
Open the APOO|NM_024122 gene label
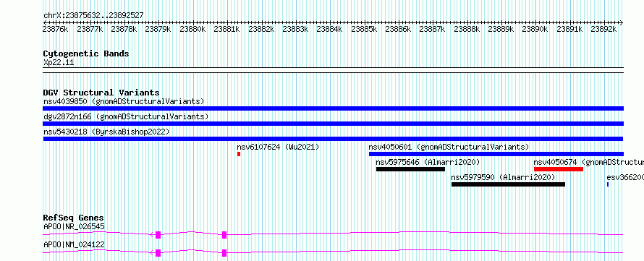point(74,244)
